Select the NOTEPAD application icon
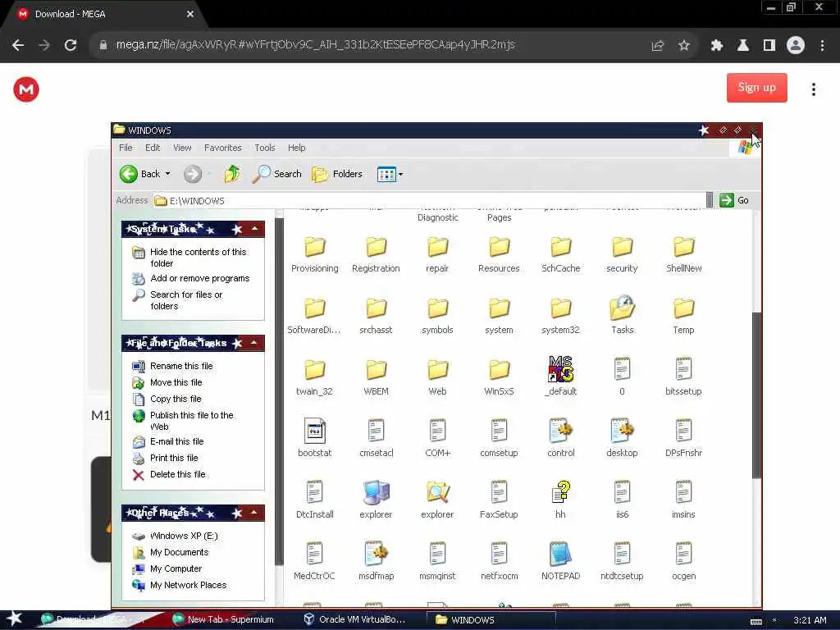This screenshot has height=630, width=840. point(560,554)
